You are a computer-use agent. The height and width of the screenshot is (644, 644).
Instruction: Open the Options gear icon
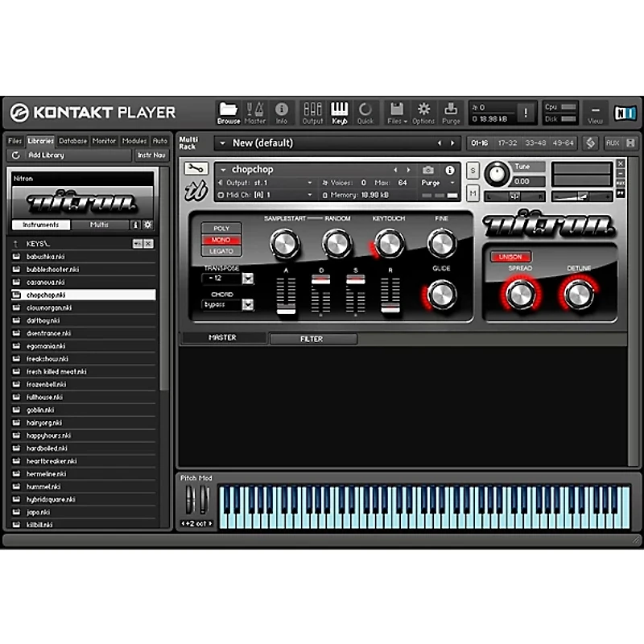pos(423,111)
